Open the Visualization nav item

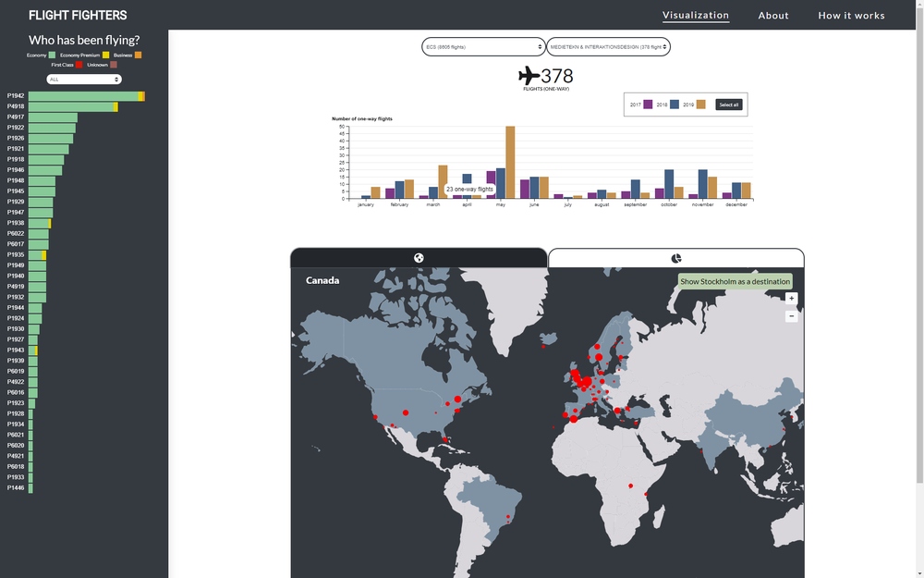[x=696, y=16]
